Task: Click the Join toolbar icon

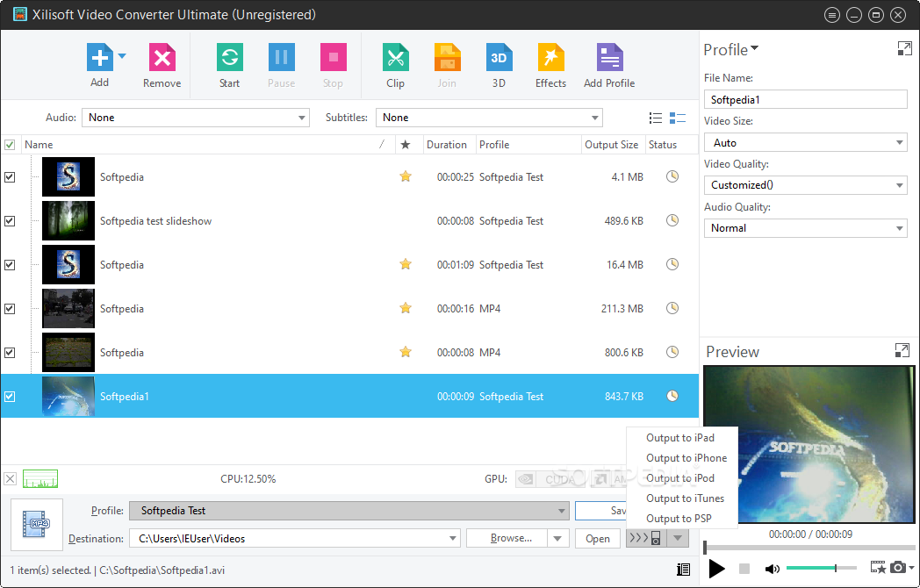Action: [x=447, y=58]
